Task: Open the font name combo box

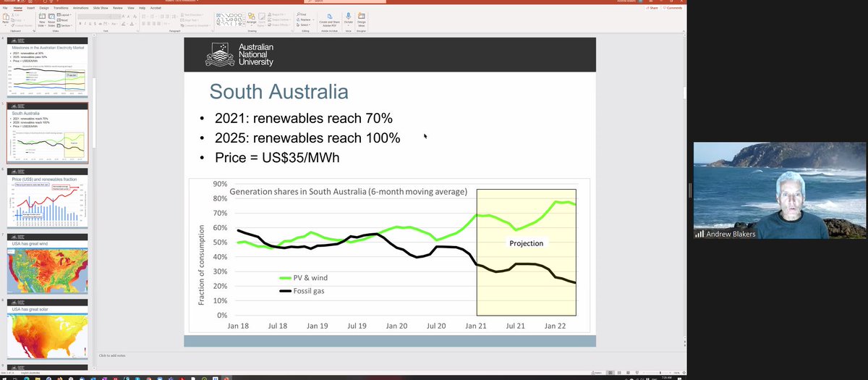Action: point(95,17)
